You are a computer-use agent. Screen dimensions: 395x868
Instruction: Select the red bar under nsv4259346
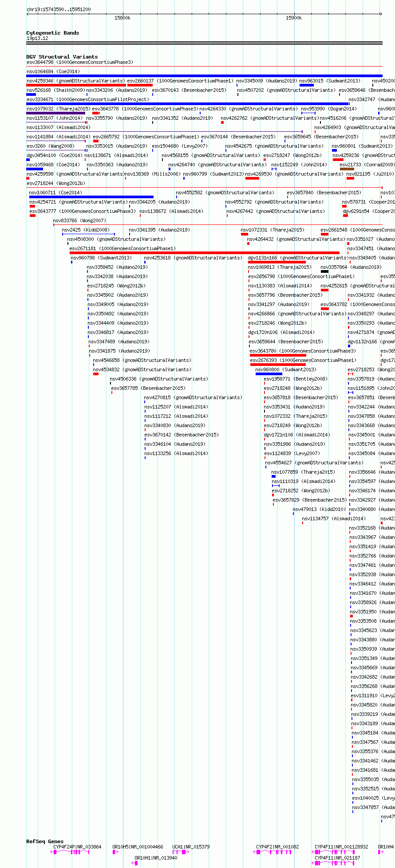(x=76, y=85)
